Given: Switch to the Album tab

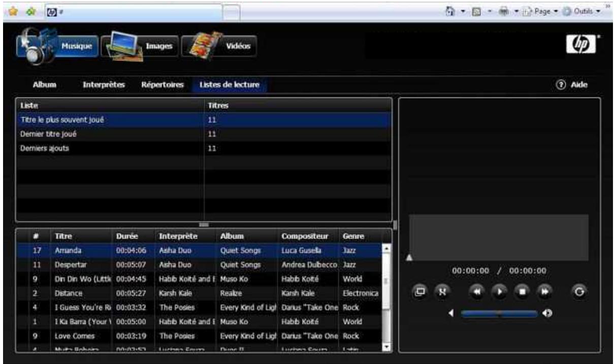Looking at the screenshot, I should point(44,85).
